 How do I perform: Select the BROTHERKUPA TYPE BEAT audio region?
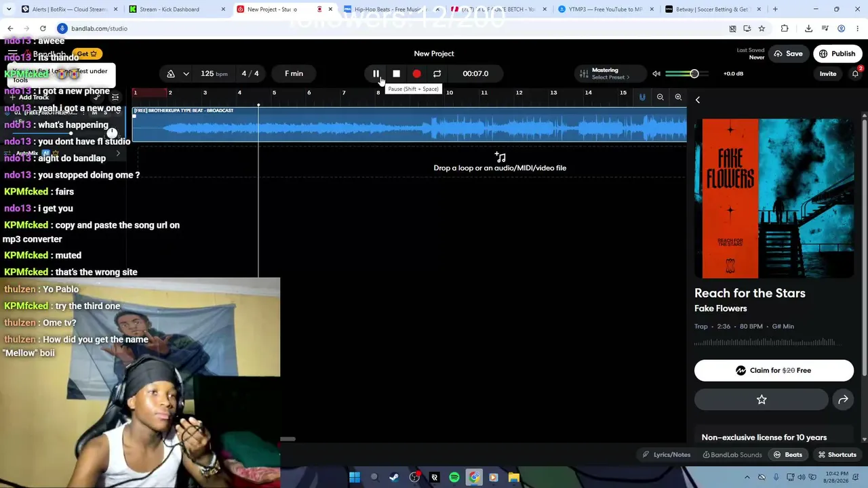410,124
